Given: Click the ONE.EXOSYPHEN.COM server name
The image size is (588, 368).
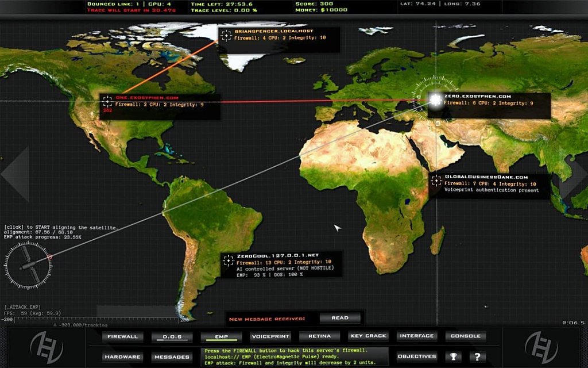Looking at the screenshot, I should click(x=147, y=98).
